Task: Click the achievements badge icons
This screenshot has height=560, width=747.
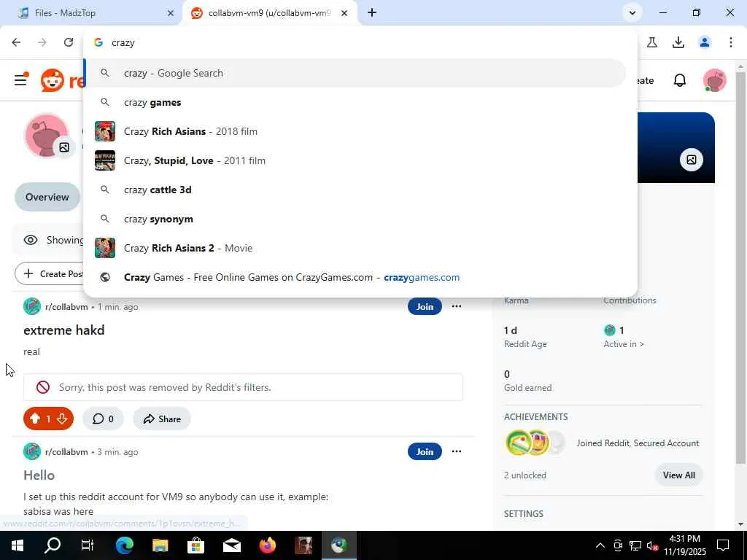Action: [535, 443]
